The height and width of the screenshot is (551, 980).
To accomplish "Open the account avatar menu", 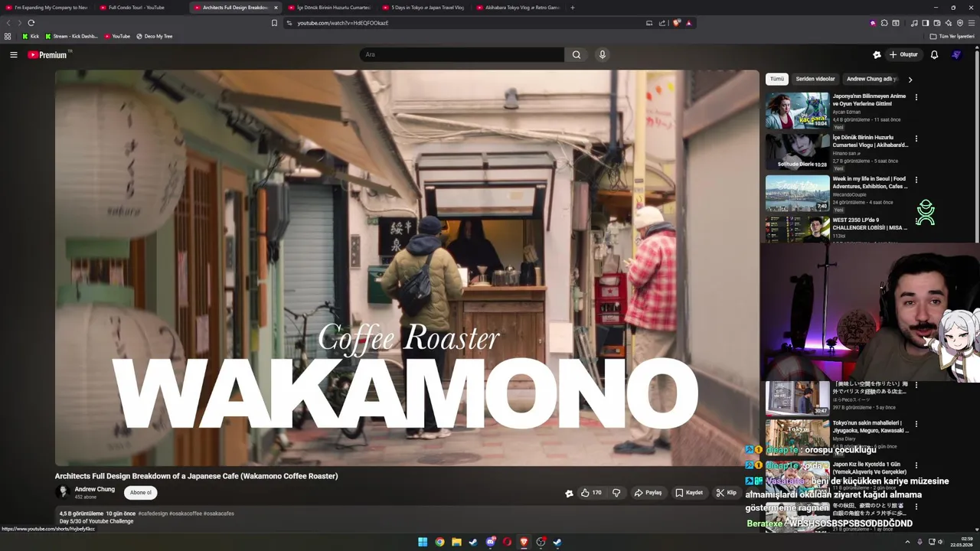I will click(956, 54).
